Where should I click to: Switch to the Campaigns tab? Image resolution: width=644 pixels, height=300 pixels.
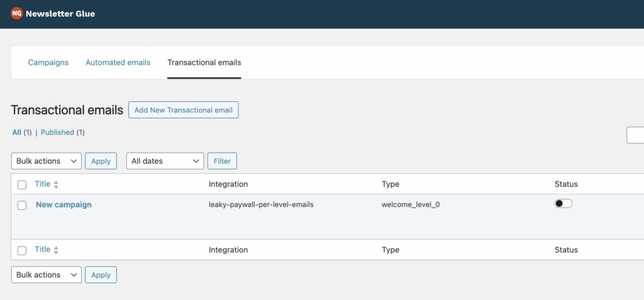[x=48, y=63]
